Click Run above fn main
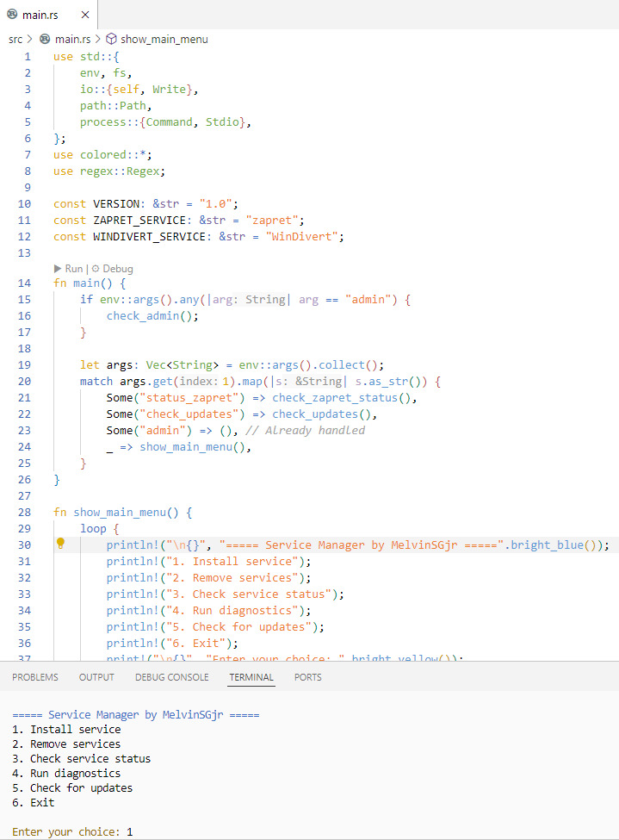Screen dimensions: 619x840 point(74,269)
